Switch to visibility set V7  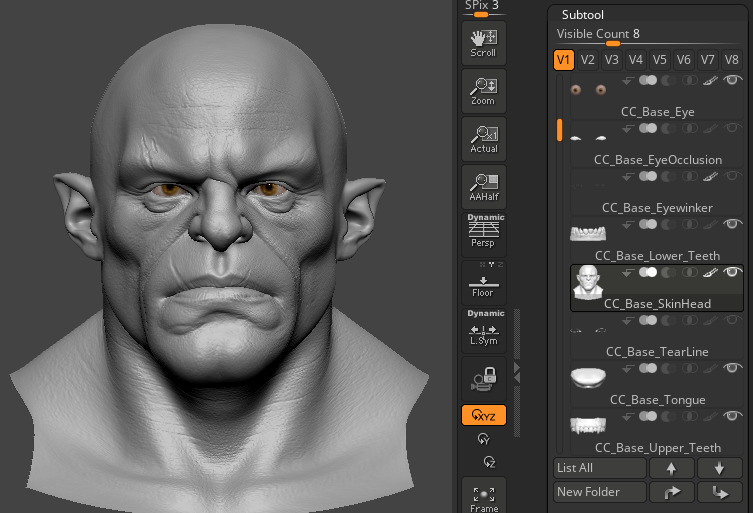point(707,60)
